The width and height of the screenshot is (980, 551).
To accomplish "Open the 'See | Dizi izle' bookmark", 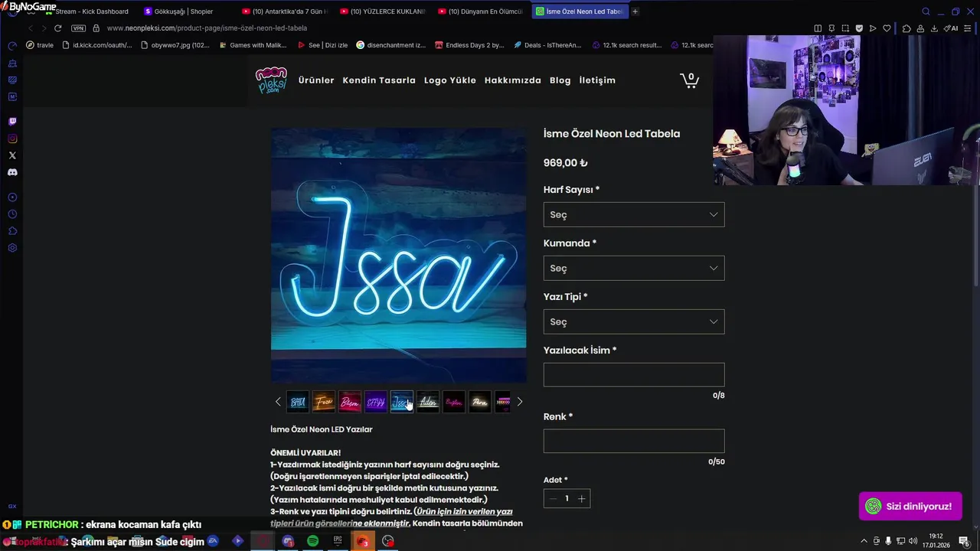I will tap(322, 45).
